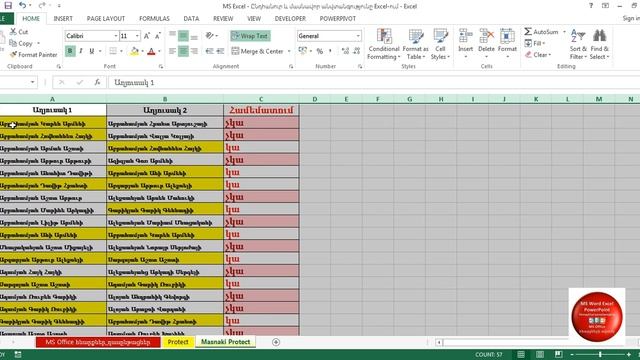Open Sort & Filter menu
The width and height of the screenshot is (640, 360).
578,44
